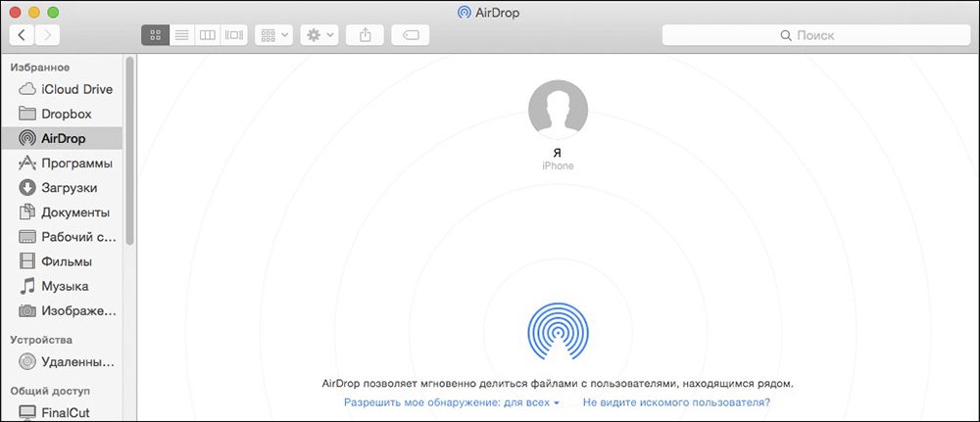The height and width of the screenshot is (422, 980).
Task: Click the Edit Tags toolbar button
Action: tap(410, 35)
